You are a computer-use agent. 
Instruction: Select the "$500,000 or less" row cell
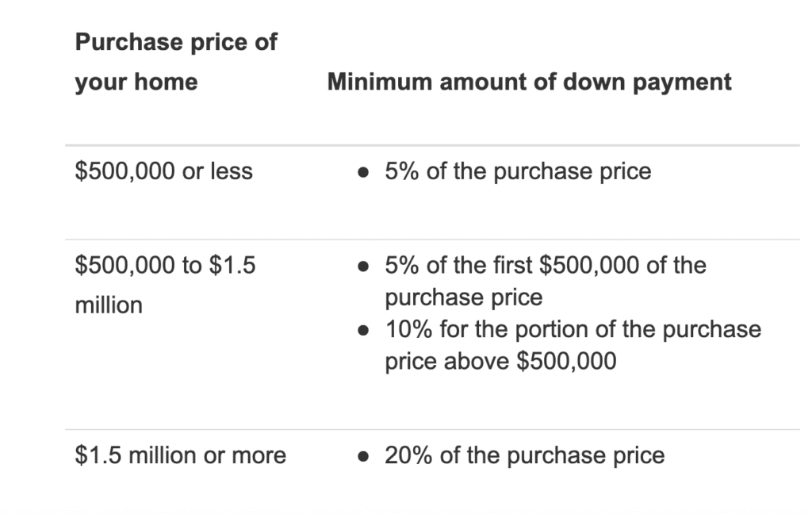tap(163, 171)
